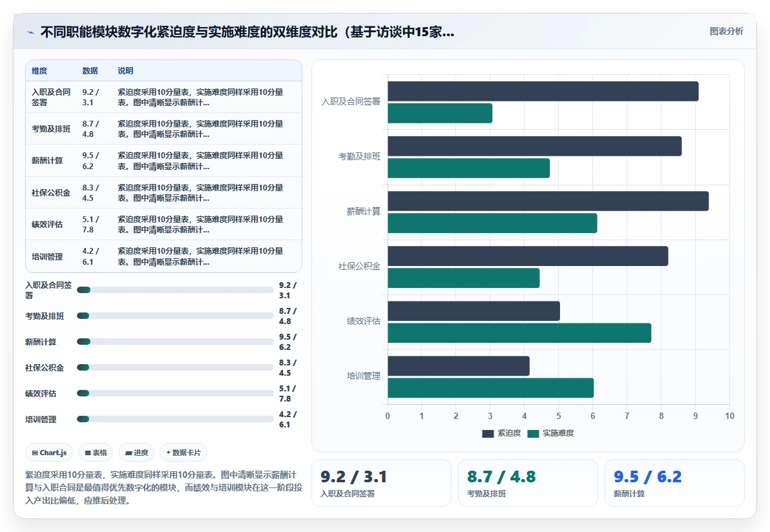Click the x-axis tick label 10
The image size is (770, 532).
coord(730,416)
